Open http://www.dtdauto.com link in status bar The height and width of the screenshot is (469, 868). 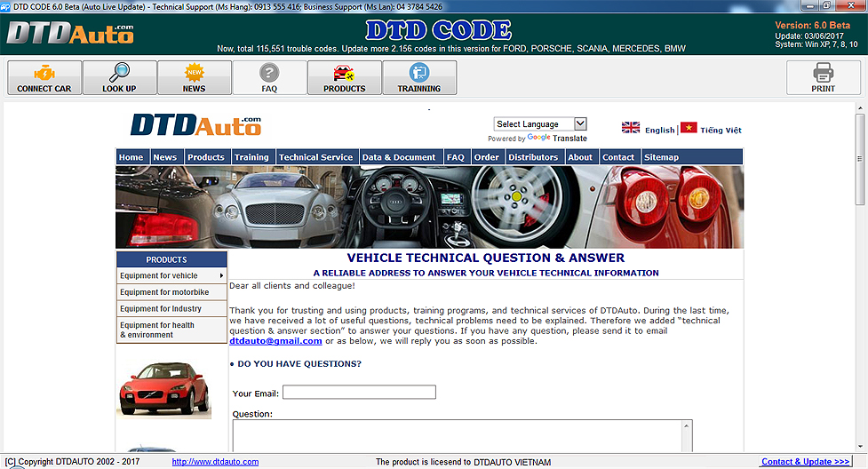click(215, 462)
